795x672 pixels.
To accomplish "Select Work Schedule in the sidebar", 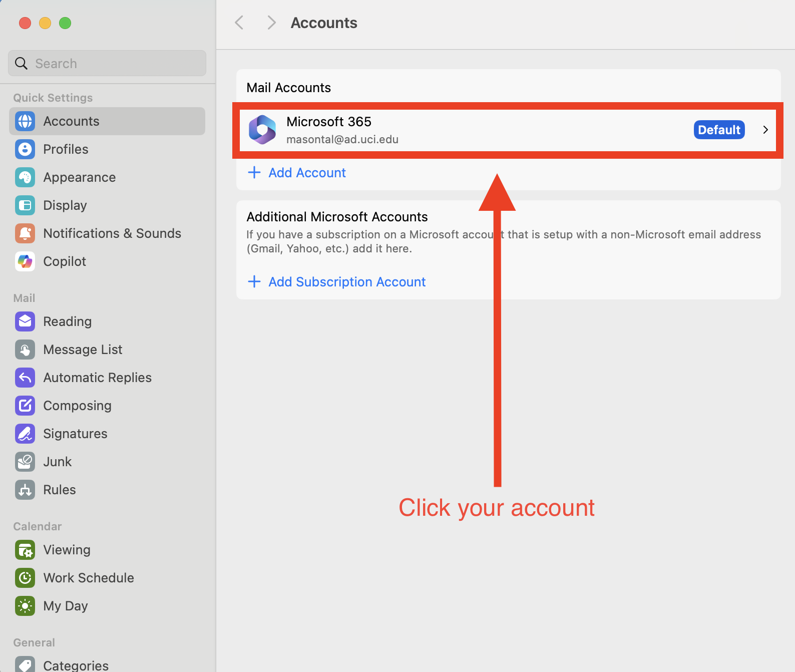I will click(x=107, y=578).
